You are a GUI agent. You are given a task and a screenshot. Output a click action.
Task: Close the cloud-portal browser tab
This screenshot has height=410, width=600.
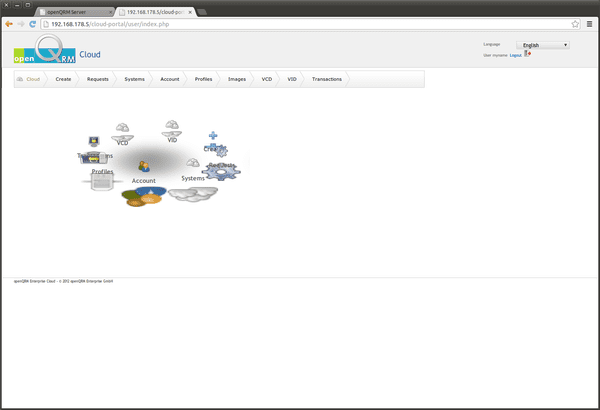click(190, 12)
